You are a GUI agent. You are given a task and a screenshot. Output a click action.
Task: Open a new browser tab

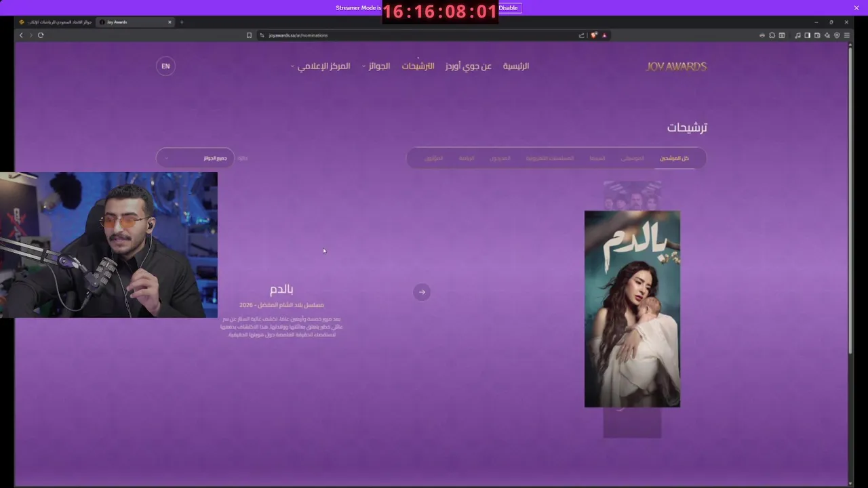182,22
